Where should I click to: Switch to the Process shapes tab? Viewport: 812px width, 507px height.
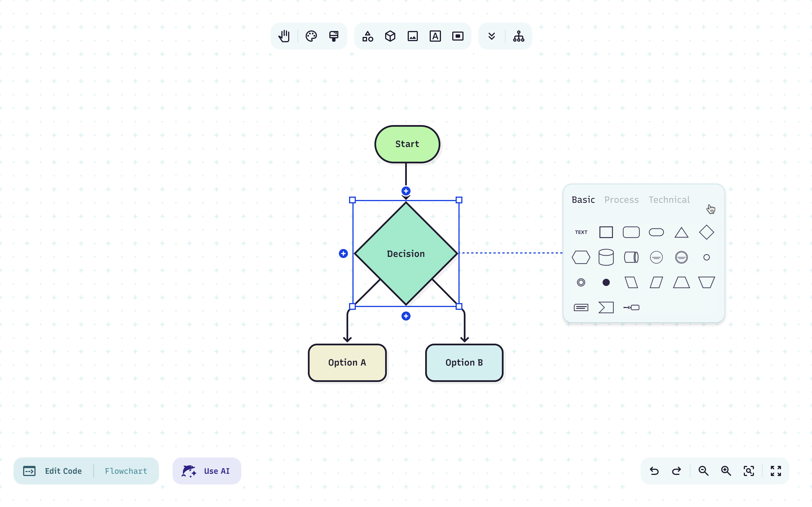tap(621, 200)
